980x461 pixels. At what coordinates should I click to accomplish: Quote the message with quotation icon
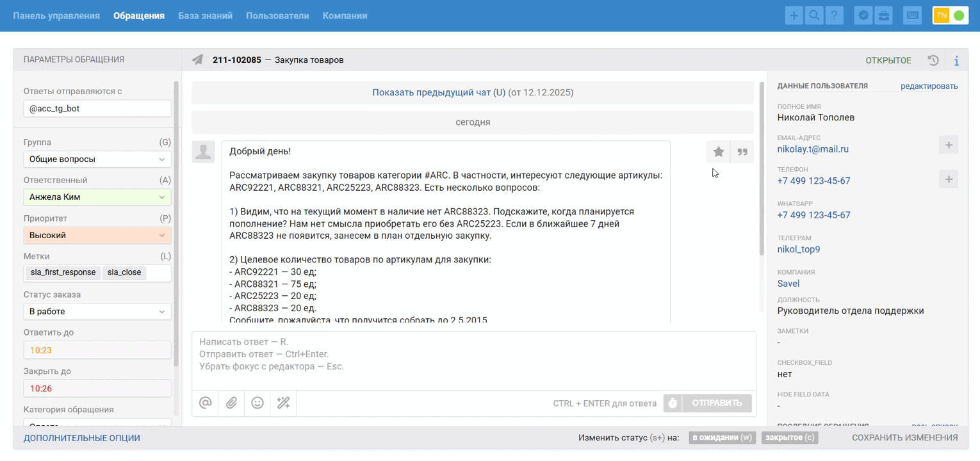[742, 152]
